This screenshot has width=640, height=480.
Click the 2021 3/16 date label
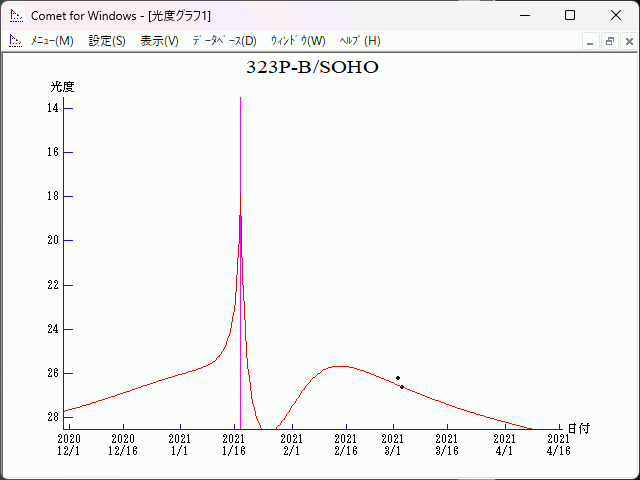(x=447, y=445)
